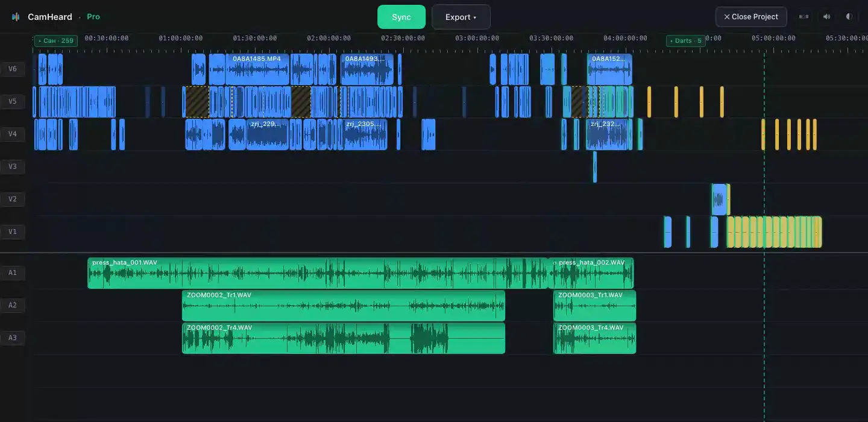Select the ZOOM0003_Tr4.WAV audio clip
868x422 pixels.
(594, 338)
